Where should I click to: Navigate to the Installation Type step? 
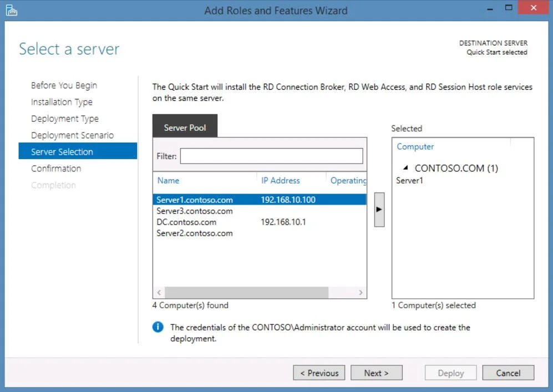[x=62, y=101]
